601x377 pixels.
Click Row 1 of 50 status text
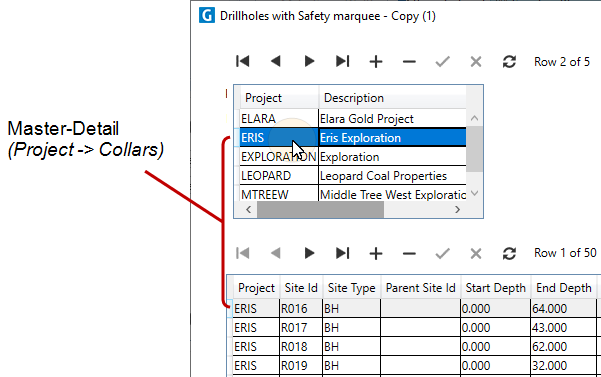(x=565, y=253)
